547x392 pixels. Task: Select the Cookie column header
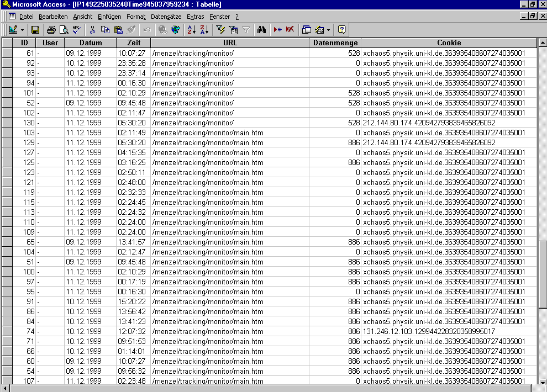point(449,43)
